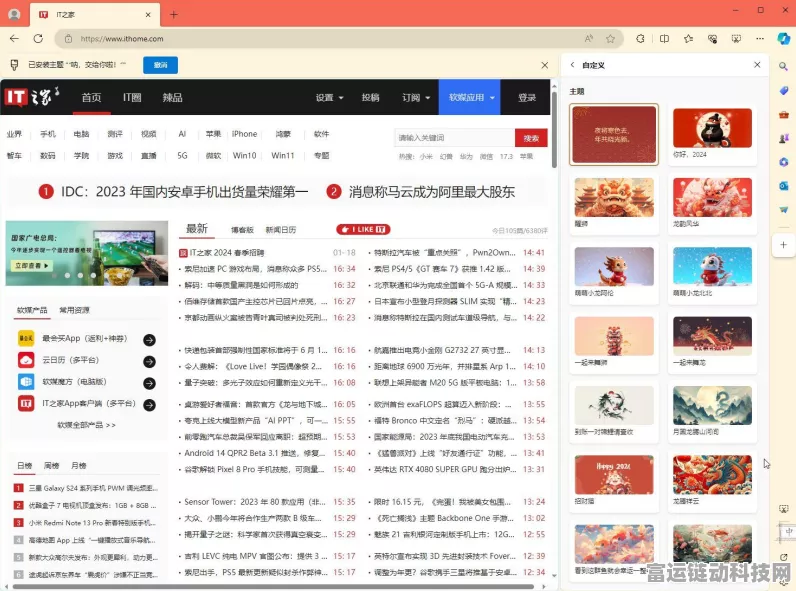This screenshot has width=796, height=591.
Task: Open the browser settings three-dot menu
Action: point(760,39)
